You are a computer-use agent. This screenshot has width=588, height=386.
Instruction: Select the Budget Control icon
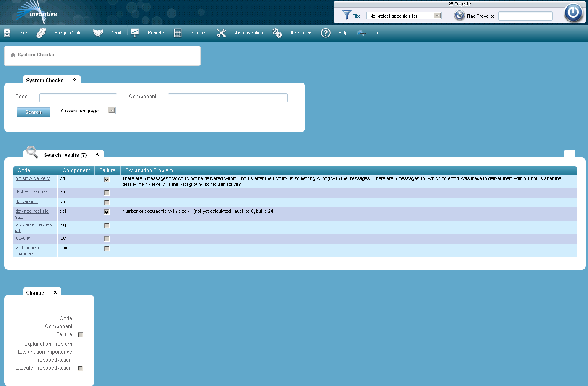(41, 32)
